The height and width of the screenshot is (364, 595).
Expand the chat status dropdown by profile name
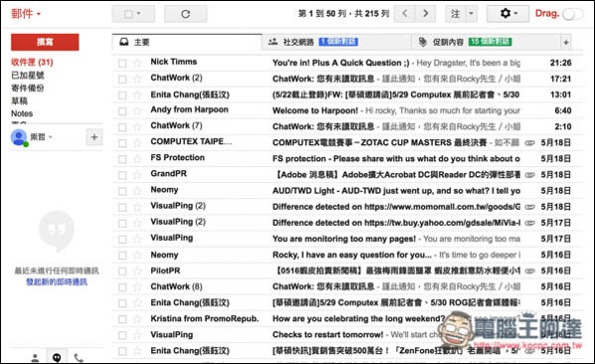(51, 137)
